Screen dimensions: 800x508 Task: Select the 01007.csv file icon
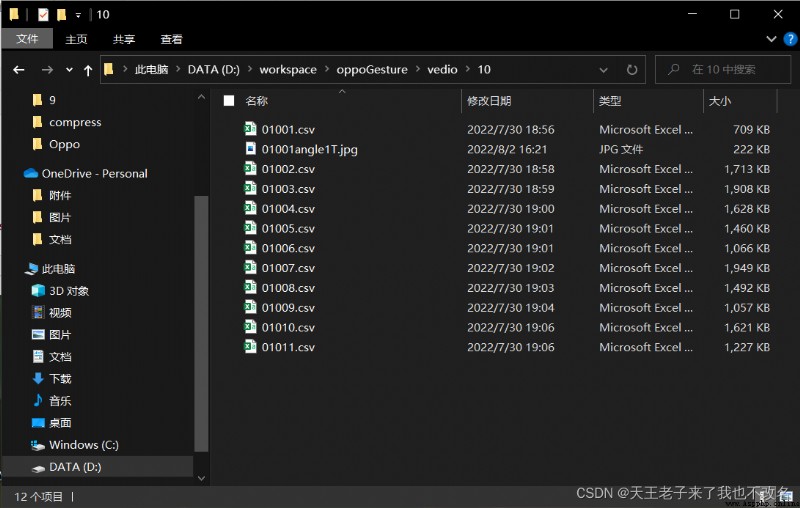pos(250,267)
